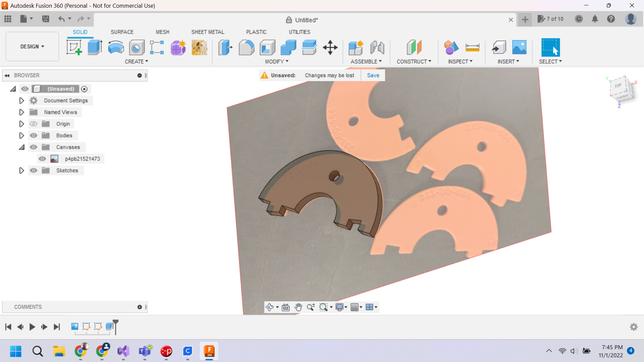
Task: Select the Press Pull tool
Action: [x=225, y=47]
